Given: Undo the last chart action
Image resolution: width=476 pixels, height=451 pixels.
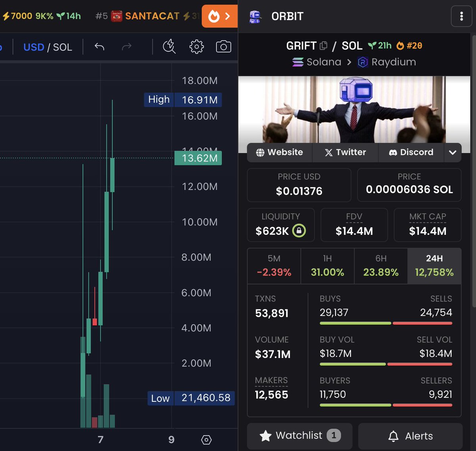Looking at the screenshot, I should click(99, 47).
